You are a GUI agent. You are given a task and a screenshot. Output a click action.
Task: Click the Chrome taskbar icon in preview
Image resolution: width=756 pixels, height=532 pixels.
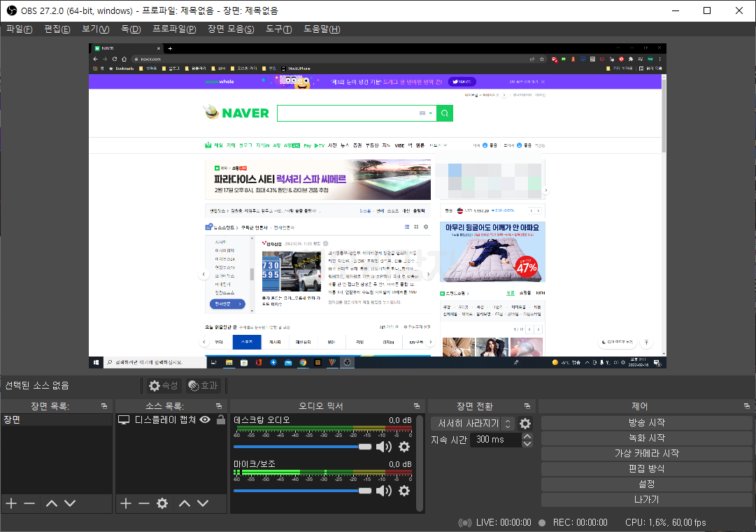point(303,362)
